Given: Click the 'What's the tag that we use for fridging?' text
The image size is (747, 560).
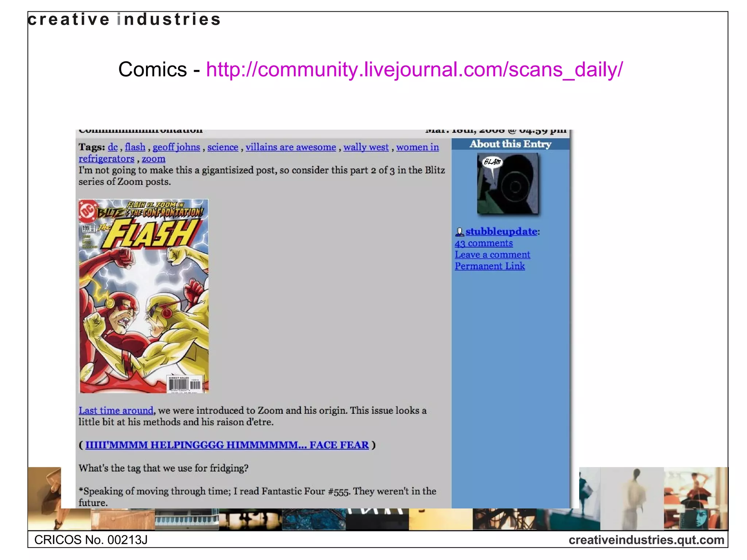Looking at the screenshot, I should pyautogui.click(x=163, y=468).
